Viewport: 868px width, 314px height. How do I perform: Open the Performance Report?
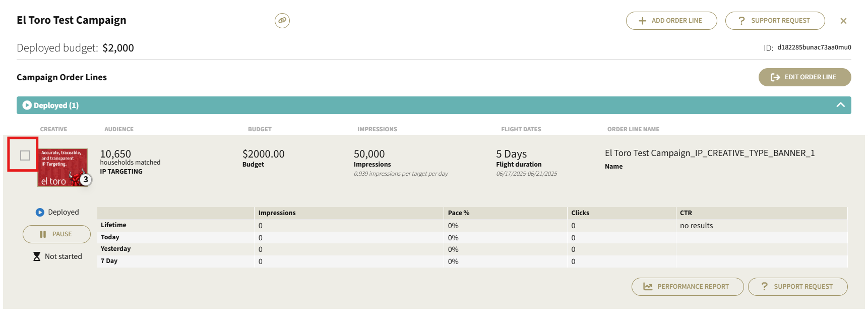(688, 287)
